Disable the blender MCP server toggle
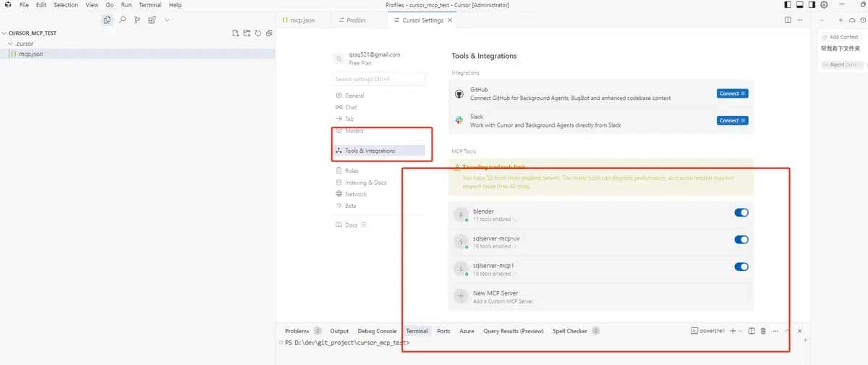 coord(741,213)
